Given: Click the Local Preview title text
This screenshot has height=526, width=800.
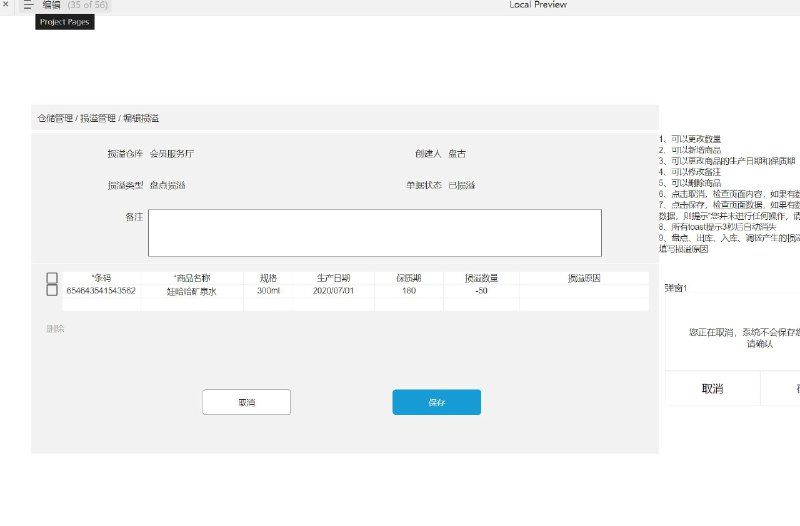Looking at the screenshot, I should tap(538, 5).
